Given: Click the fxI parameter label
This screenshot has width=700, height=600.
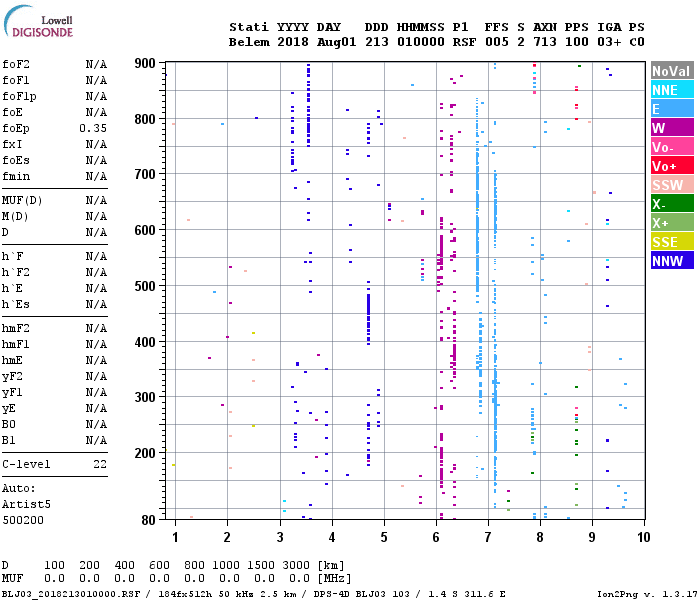Looking at the screenshot, I should point(12,145).
